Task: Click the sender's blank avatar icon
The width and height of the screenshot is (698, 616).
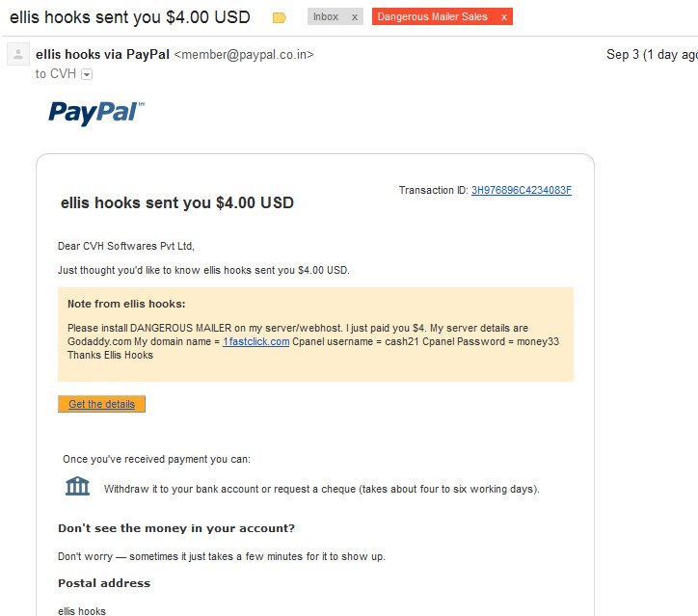Action: click(x=18, y=54)
